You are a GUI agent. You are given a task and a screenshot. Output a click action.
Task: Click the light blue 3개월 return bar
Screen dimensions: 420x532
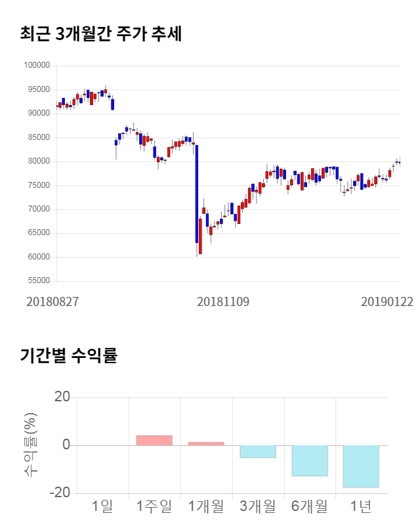[258, 451]
